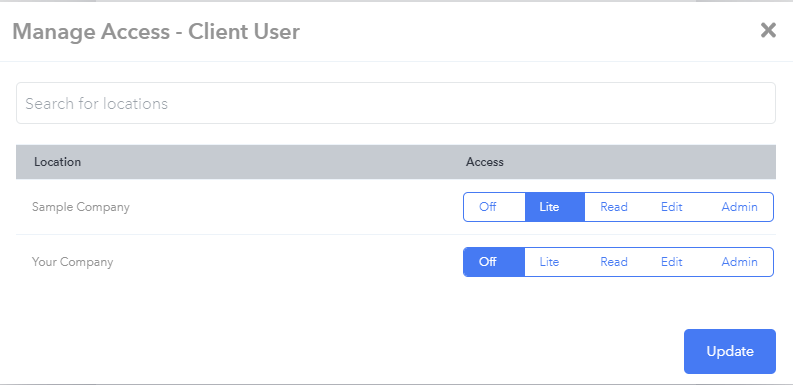Select the Your Company location name
This screenshot has width=793, height=385.
coord(72,262)
